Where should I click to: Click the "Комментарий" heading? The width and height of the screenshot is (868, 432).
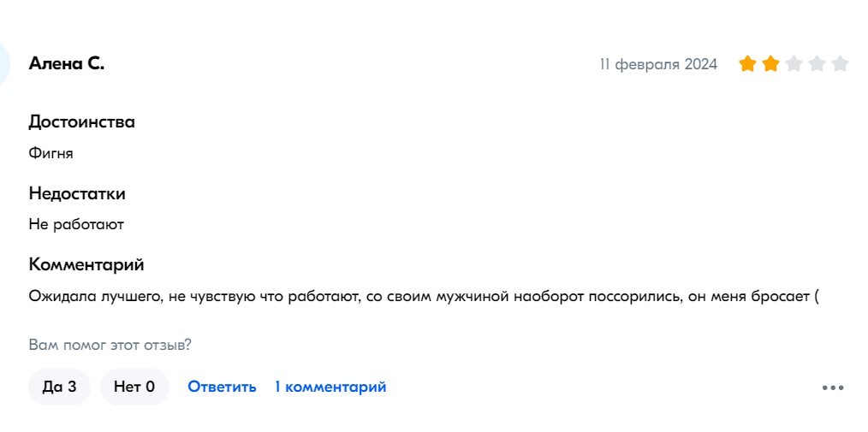[x=86, y=264]
